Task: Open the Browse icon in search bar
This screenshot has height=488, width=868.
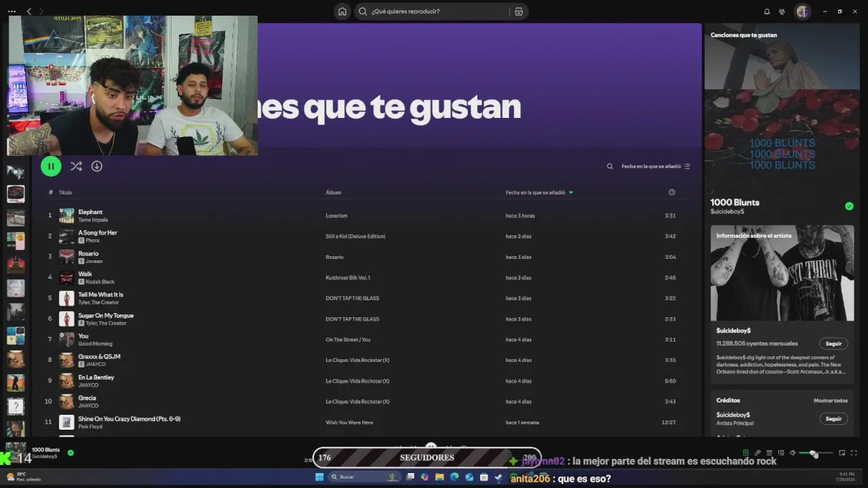Action: (x=519, y=12)
